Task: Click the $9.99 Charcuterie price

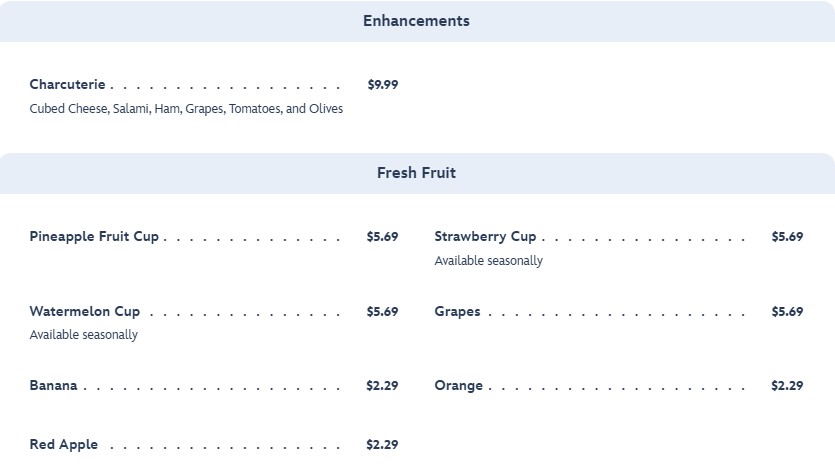Action: [x=382, y=85]
